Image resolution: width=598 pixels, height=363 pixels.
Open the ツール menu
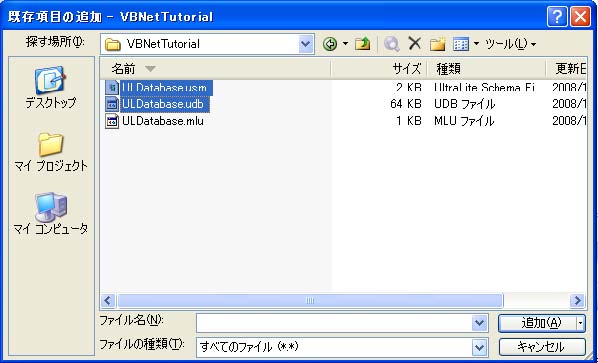click(x=510, y=45)
